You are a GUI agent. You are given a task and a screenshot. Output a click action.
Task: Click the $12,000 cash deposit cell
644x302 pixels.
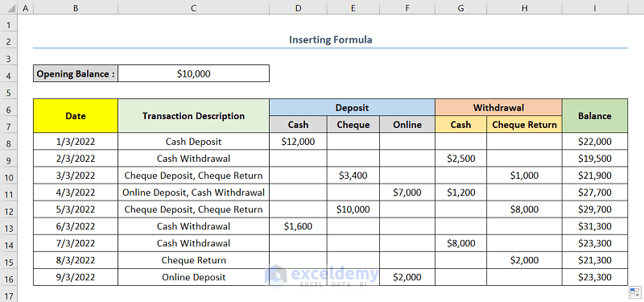tap(298, 142)
